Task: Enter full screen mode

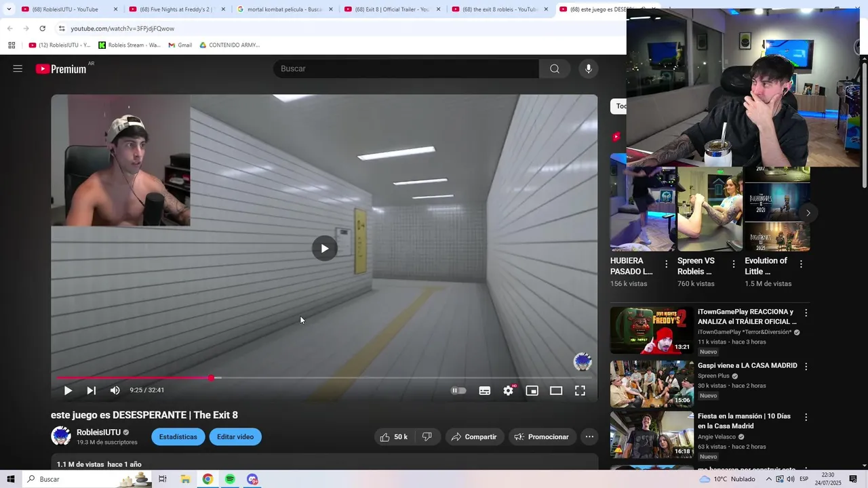Action: point(580,390)
